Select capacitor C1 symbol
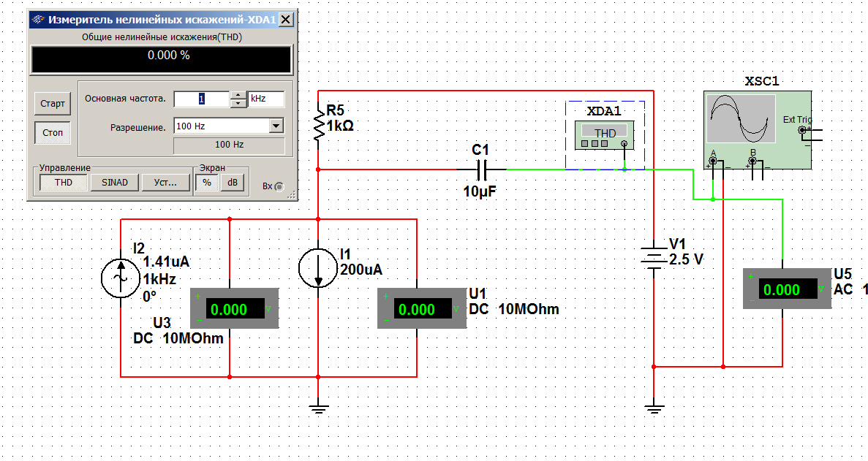The image size is (868, 461). point(481,169)
